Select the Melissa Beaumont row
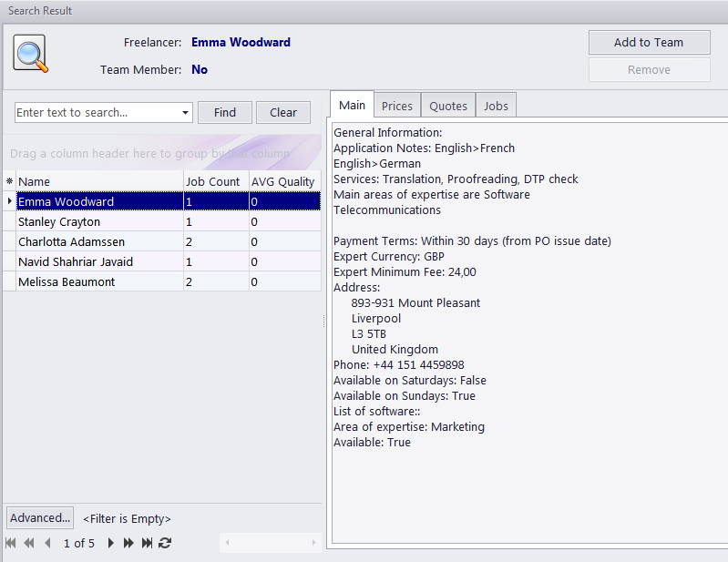 169,281
